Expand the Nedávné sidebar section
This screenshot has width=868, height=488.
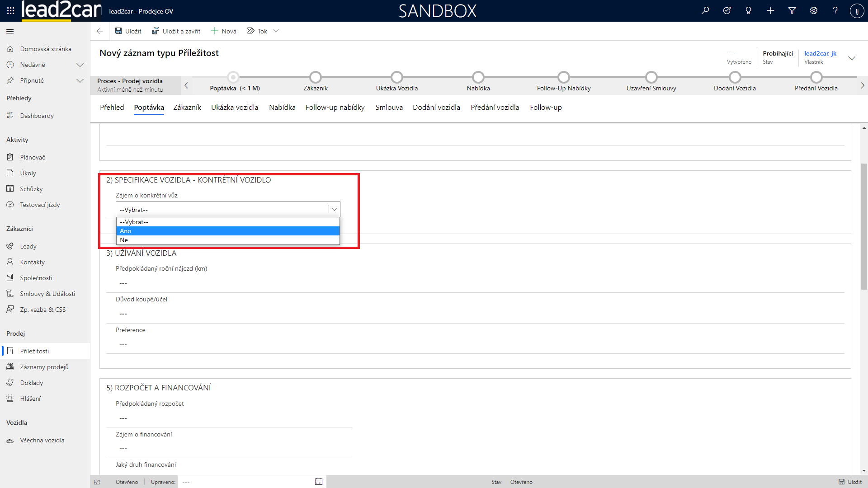(x=80, y=65)
